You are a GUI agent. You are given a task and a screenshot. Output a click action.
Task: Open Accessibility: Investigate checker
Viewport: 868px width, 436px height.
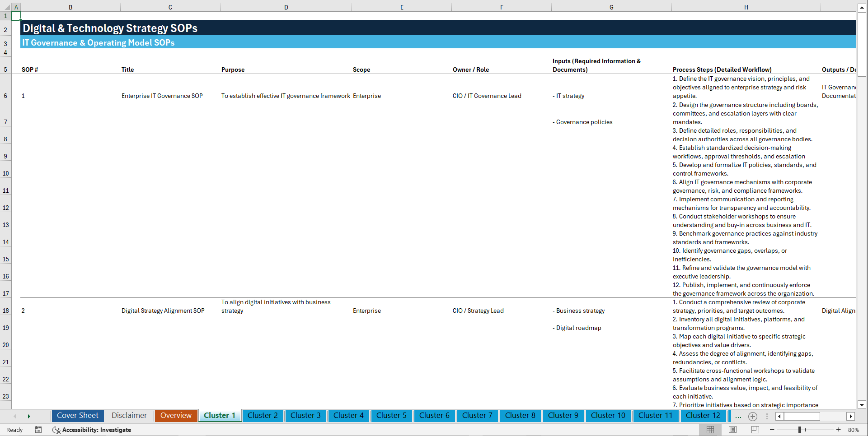pos(92,430)
